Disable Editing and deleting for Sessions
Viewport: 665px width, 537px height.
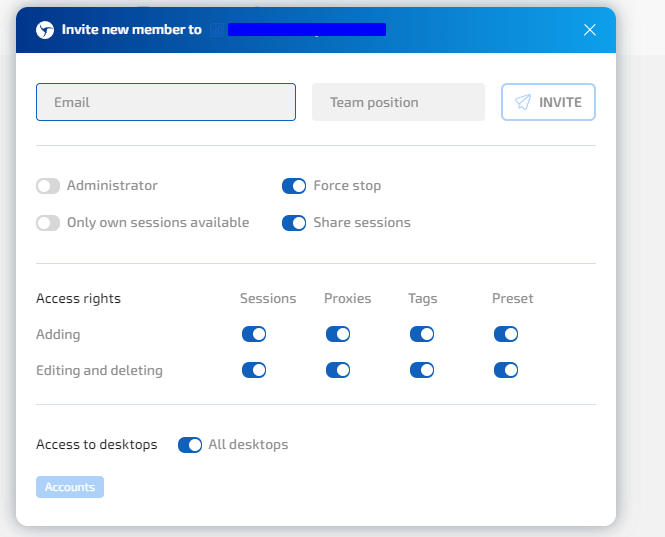tap(254, 370)
